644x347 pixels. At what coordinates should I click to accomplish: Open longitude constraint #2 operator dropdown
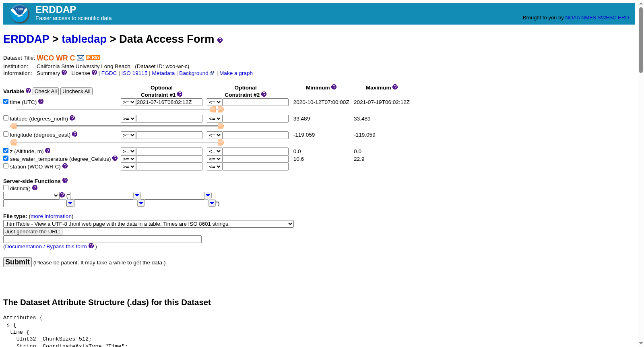pyautogui.click(x=214, y=135)
